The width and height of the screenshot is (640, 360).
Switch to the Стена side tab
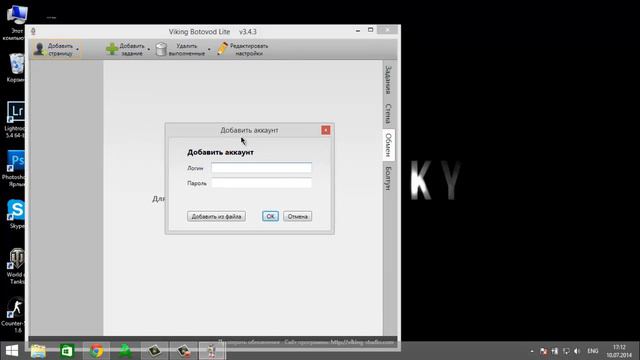click(388, 113)
